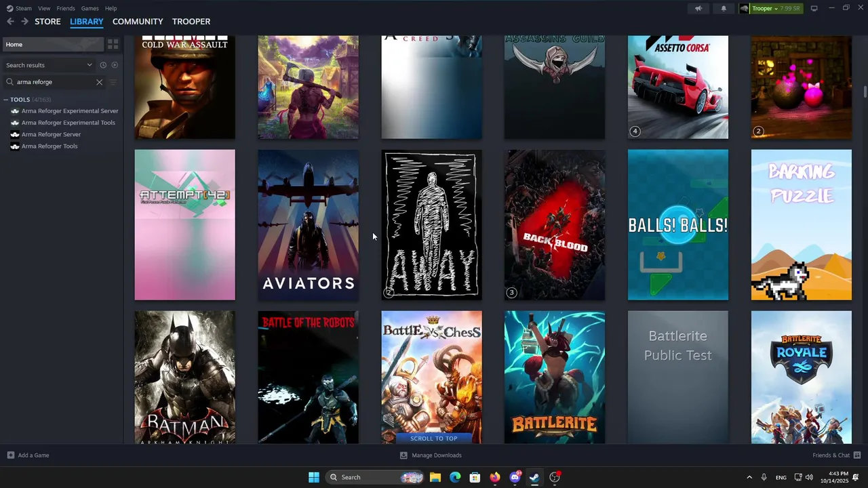Open File Explorer from the taskbar
This screenshot has width=868, height=488.
[435, 477]
